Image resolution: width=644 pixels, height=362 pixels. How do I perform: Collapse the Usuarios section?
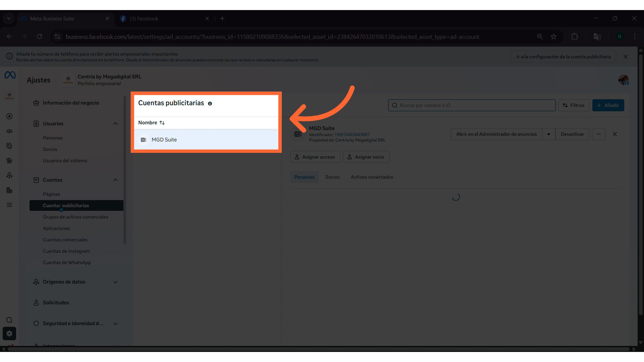click(115, 124)
